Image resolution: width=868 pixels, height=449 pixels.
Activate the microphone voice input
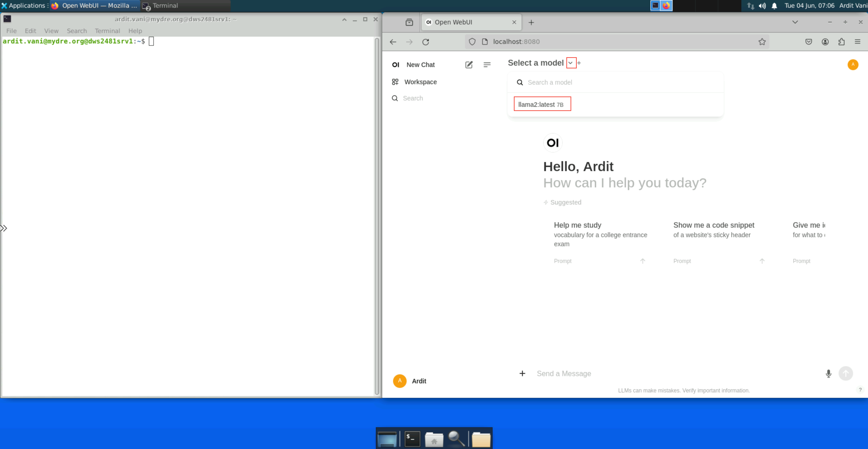(828, 373)
